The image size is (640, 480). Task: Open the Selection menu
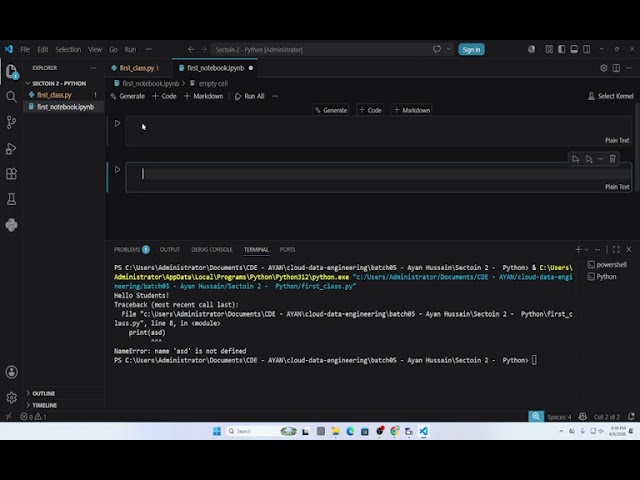(x=68, y=49)
